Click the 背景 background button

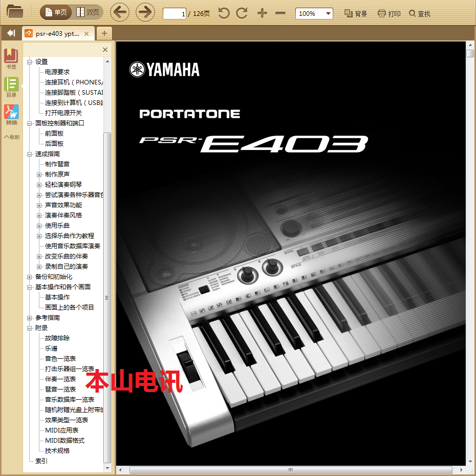[356, 14]
